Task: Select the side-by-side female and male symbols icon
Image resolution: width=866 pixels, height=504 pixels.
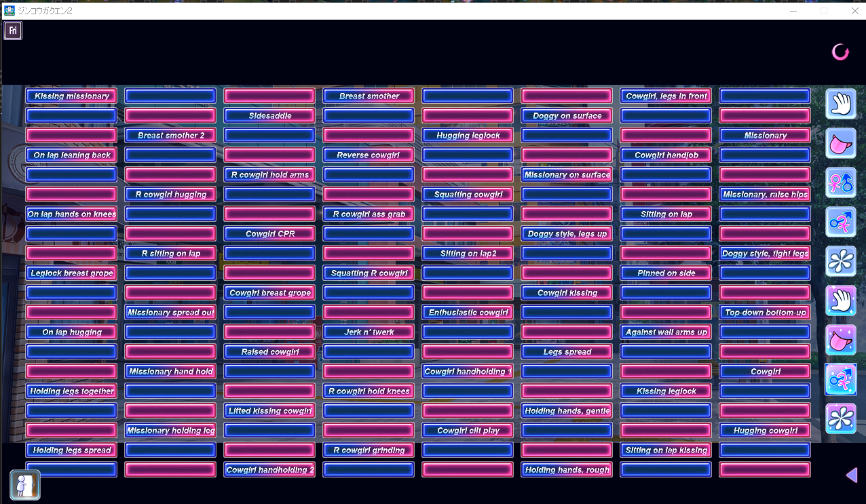Action: click(840, 182)
